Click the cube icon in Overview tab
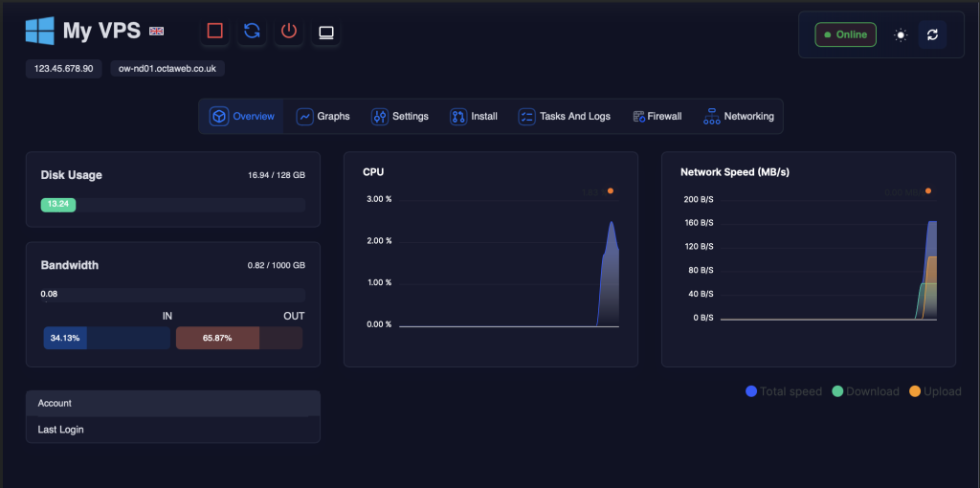The height and width of the screenshot is (488, 980). tap(219, 117)
